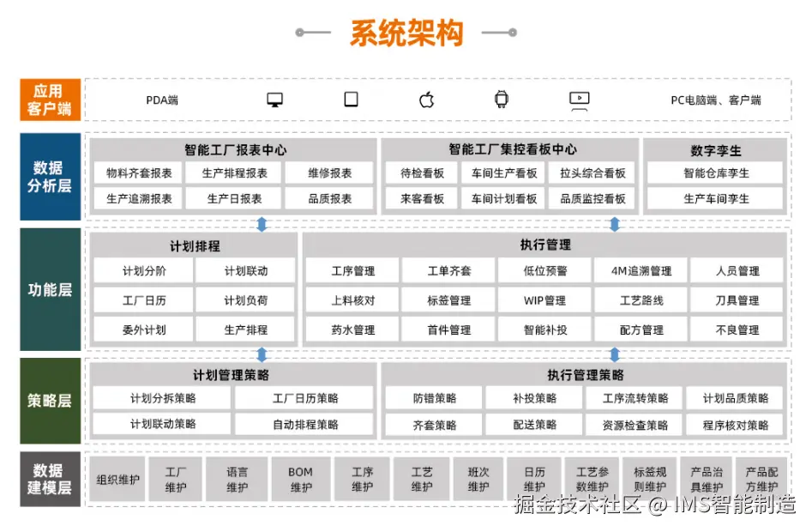Open 生产排程报表 box
This screenshot has height=532, width=812.
pos(235,173)
